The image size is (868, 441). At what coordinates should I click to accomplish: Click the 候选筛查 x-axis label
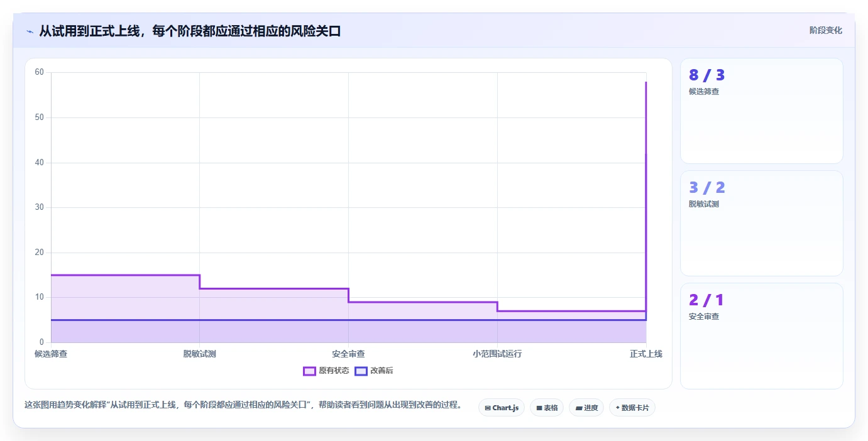(51, 354)
